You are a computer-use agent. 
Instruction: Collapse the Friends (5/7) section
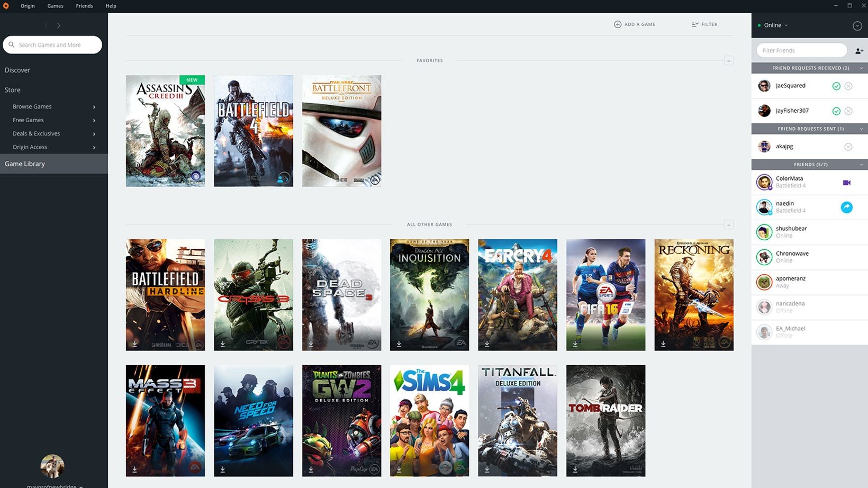(x=861, y=165)
